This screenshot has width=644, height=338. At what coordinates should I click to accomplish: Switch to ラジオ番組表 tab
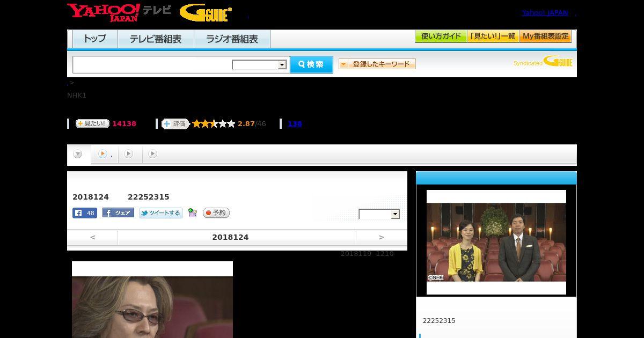[232, 39]
